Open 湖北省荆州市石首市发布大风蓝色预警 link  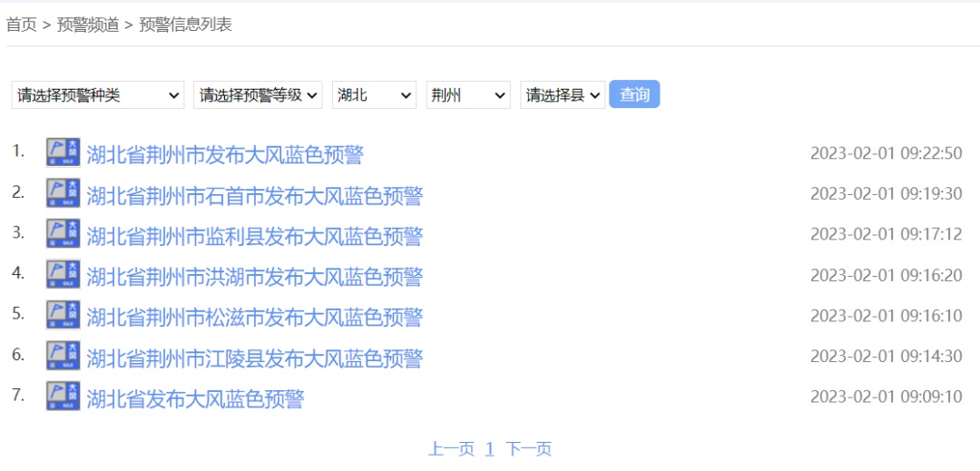pos(254,195)
